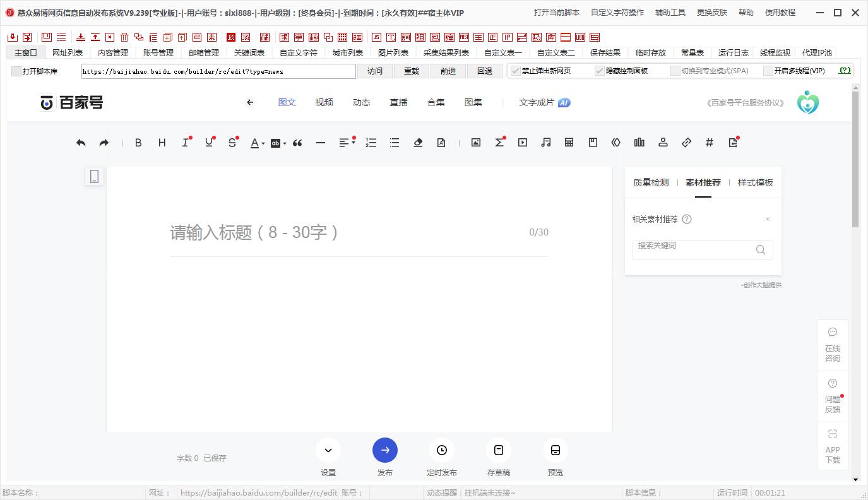Click the trash can icon in the top red toolbar
Viewport: 868px width, 500px height.
(x=124, y=37)
